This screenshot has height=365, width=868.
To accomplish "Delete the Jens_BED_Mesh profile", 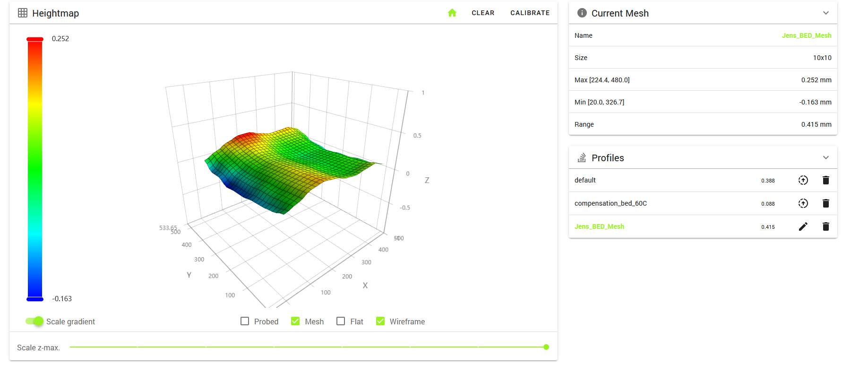I will tap(826, 226).
